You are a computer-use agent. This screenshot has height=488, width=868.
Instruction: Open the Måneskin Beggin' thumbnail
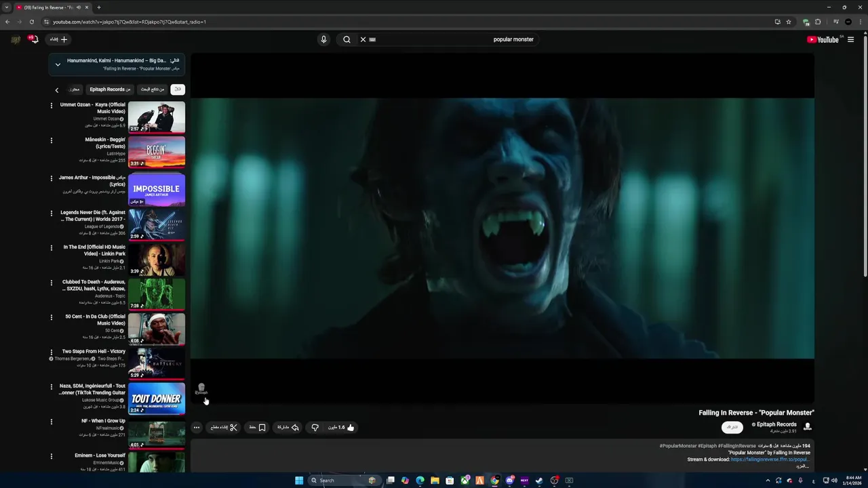point(157,151)
